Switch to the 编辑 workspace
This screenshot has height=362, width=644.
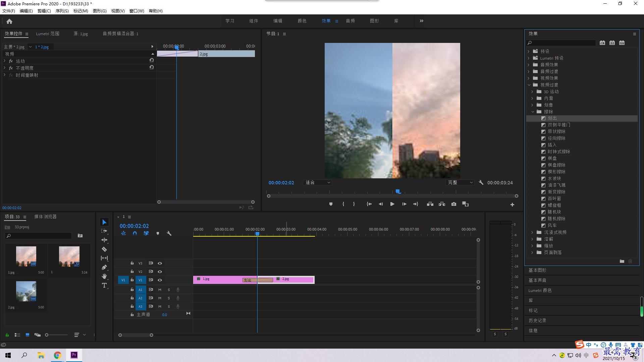pos(278,21)
